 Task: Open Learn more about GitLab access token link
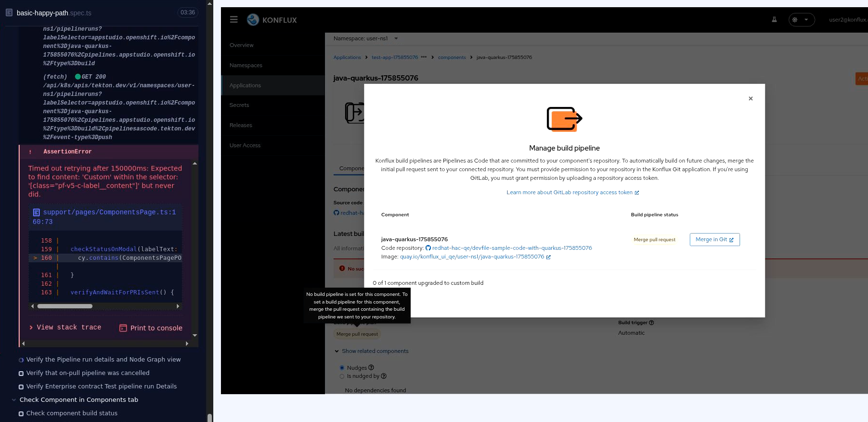[x=573, y=192]
